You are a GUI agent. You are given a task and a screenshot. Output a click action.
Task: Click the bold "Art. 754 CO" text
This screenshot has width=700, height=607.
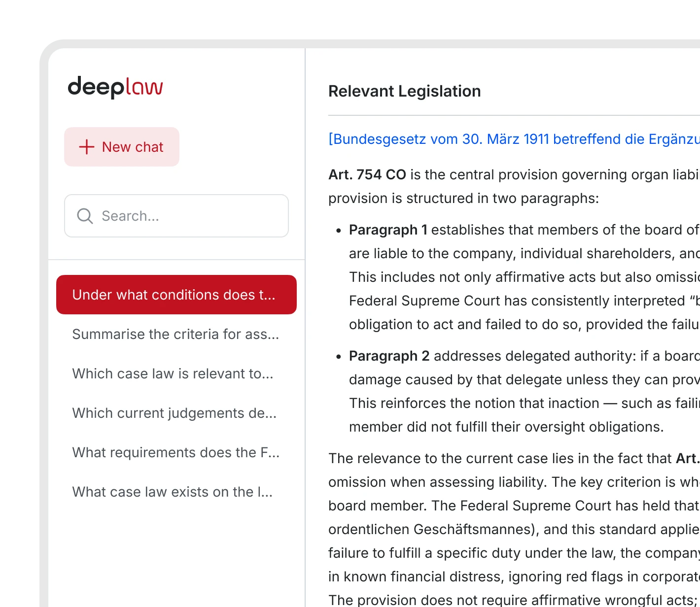pos(367,174)
